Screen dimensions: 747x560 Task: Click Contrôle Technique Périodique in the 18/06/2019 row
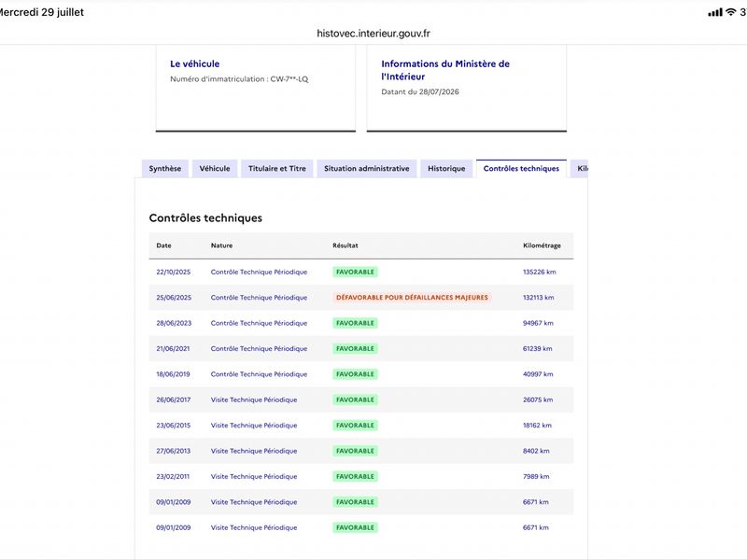260,374
